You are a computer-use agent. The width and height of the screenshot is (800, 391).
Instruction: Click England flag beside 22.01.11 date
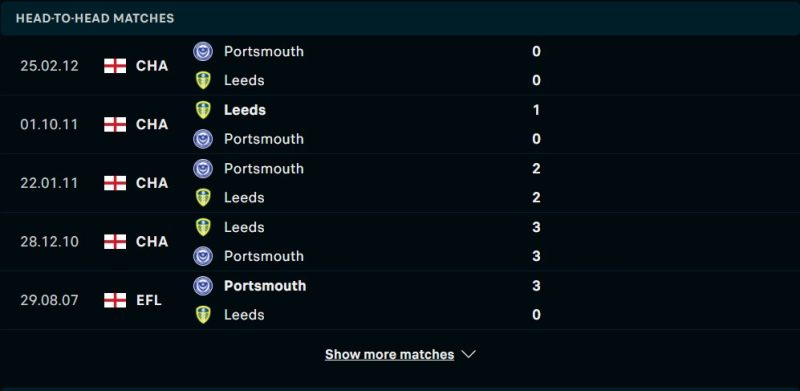point(115,183)
